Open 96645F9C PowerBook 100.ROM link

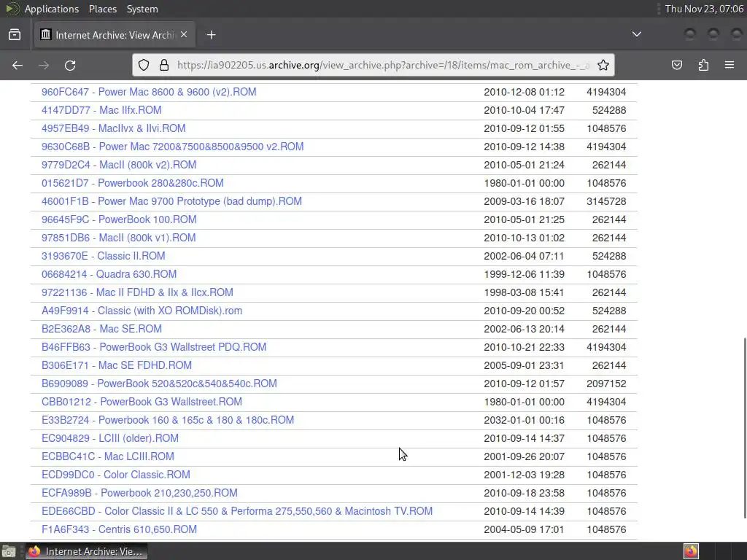click(x=119, y=219)
